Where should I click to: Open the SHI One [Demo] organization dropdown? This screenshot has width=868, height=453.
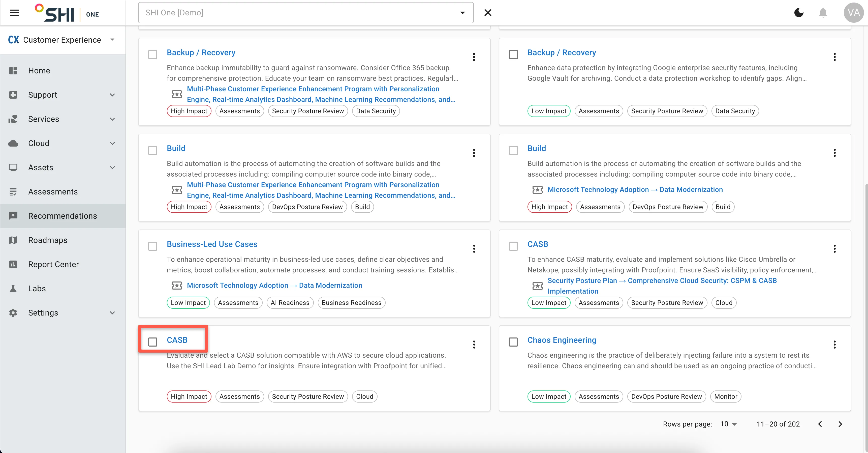[306, 13]
